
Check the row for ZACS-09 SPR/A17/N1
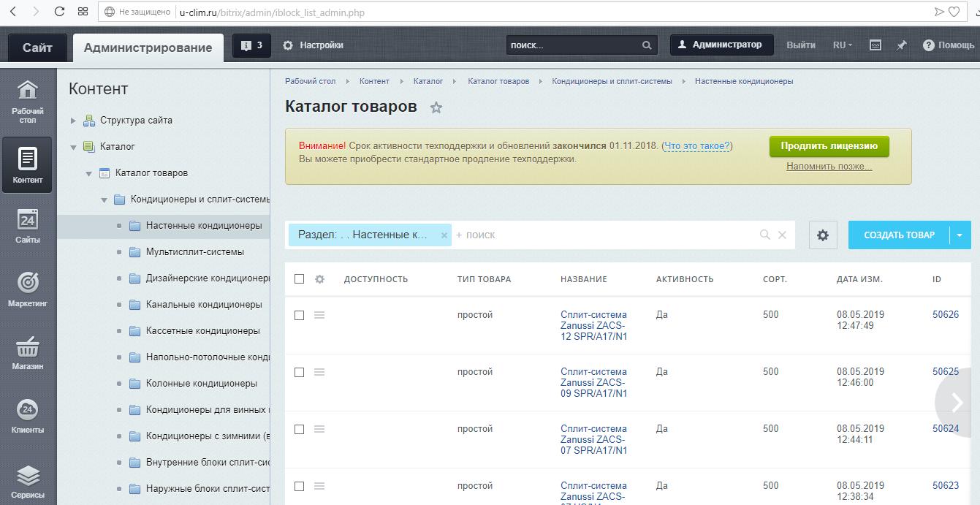pos(299,372)
